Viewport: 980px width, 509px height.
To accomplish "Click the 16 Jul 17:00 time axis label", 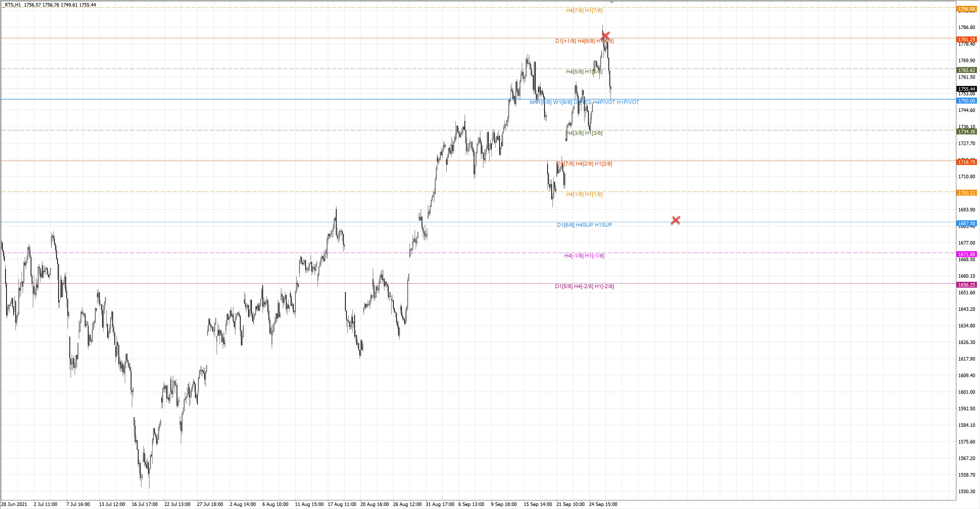I will coord(144,504).
